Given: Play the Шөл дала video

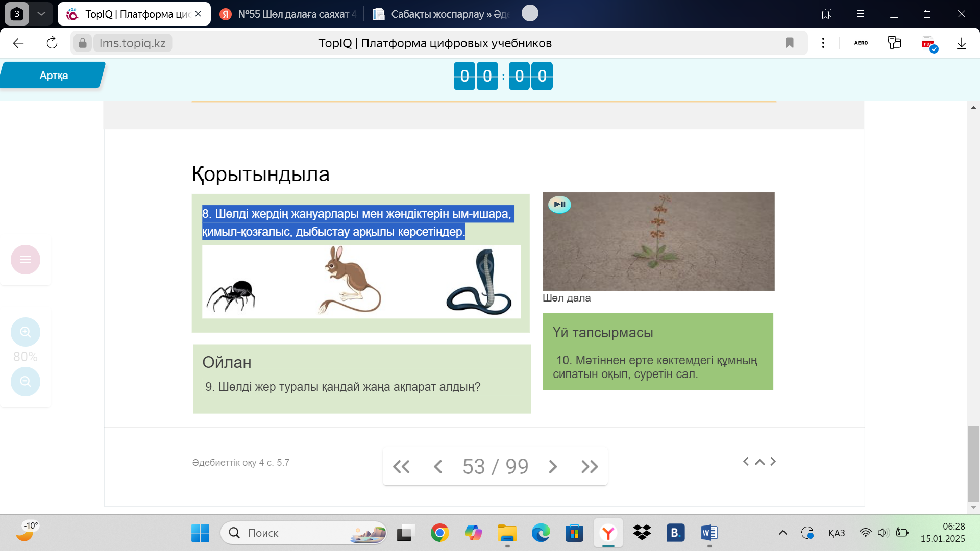Looking at the screenshot, I should [x=559, y=205].
